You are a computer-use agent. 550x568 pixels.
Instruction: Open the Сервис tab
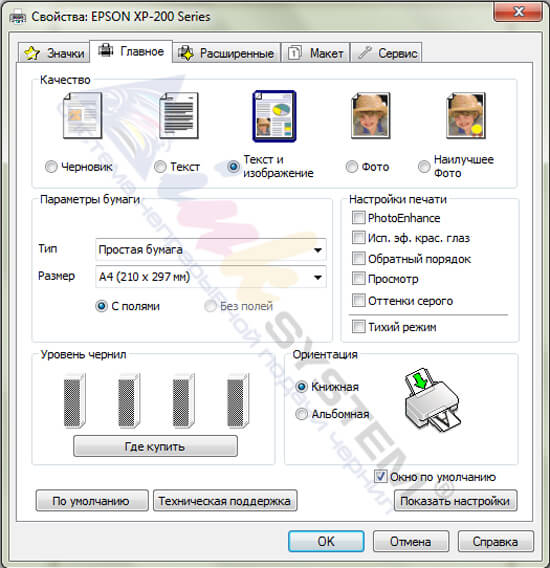coord(387,53)
